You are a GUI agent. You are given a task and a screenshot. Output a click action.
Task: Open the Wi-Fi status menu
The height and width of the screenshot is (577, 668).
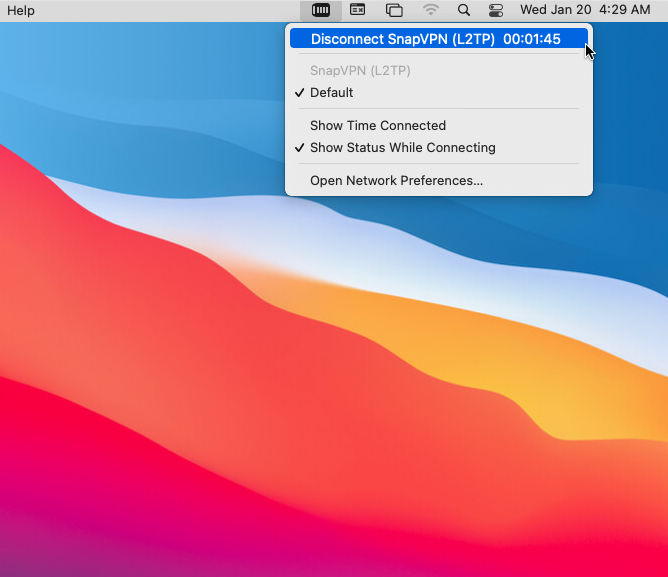click(431, 10)
